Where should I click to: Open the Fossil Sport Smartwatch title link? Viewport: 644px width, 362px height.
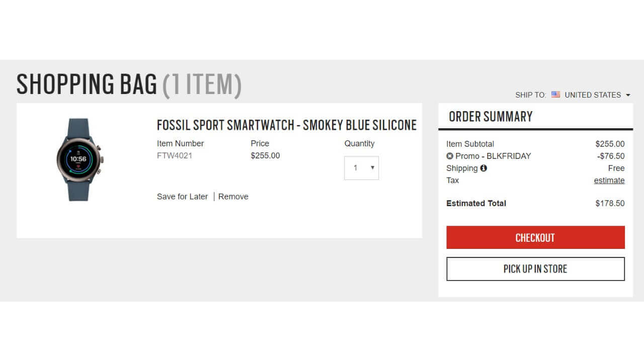click(x=287, y=125)
